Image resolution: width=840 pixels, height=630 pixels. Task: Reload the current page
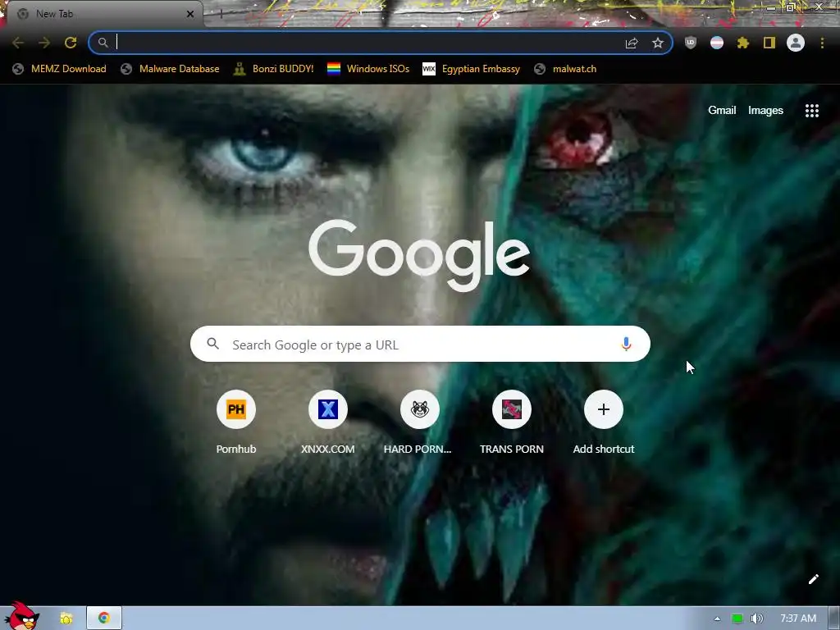coord(71,43)
